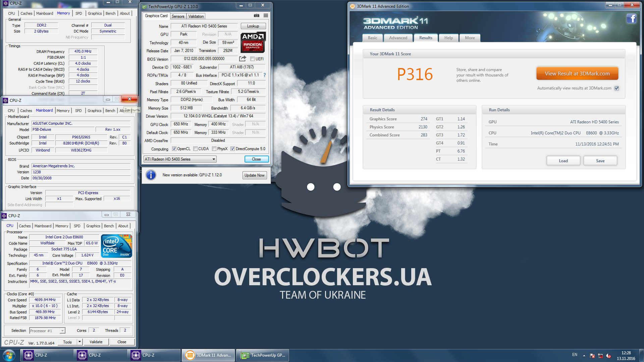The width and height of the screenshot is (644, 362).
Task: Click the EN language indicator
Action: 575,355
